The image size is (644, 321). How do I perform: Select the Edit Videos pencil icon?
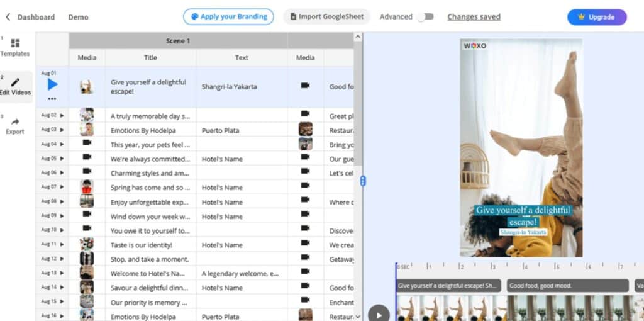pos(15,82)
